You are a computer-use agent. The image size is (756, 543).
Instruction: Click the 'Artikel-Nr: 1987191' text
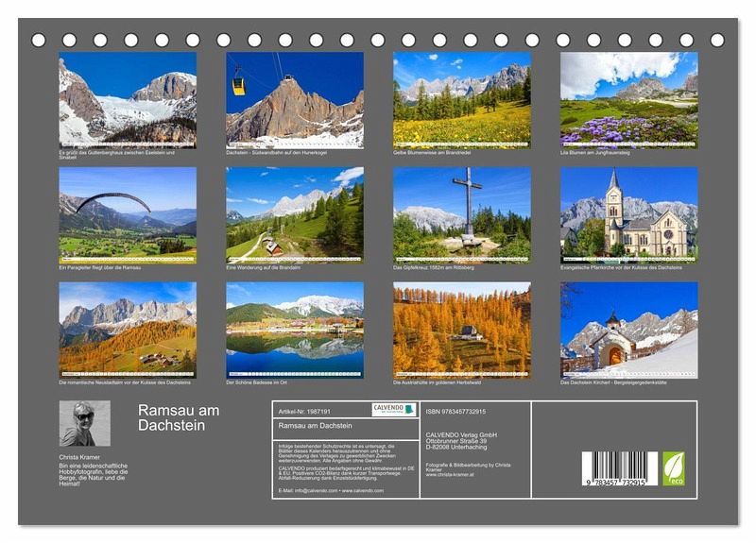(304, 412)
